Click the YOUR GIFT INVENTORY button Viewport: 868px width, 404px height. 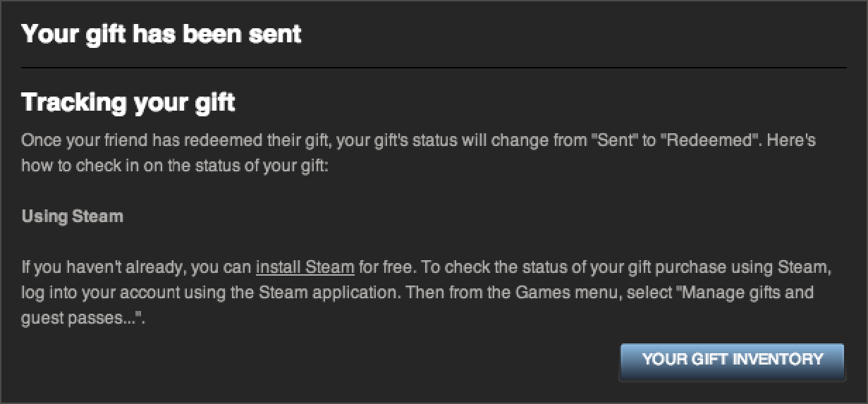tap(732, 360)
